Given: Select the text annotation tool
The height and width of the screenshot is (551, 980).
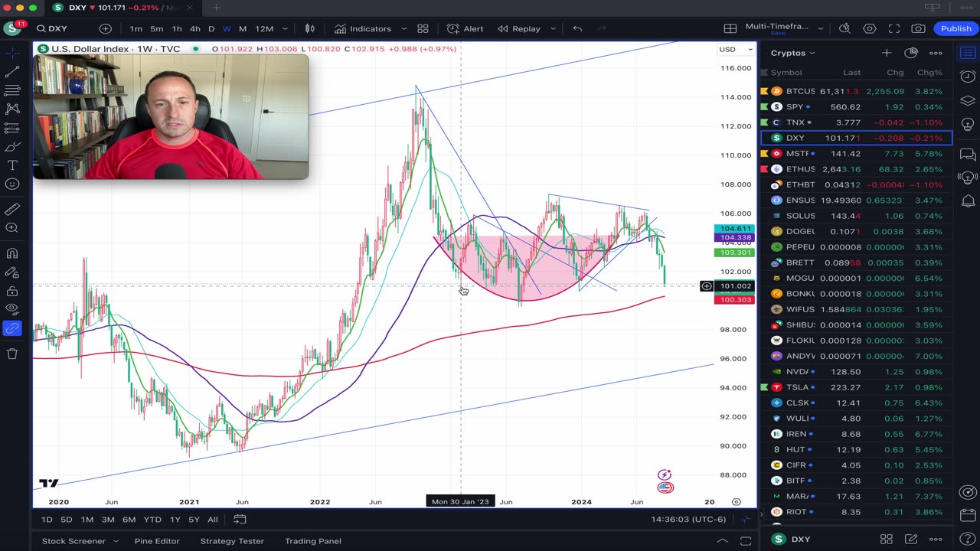Looking at the screenshot, I should 12,165.
